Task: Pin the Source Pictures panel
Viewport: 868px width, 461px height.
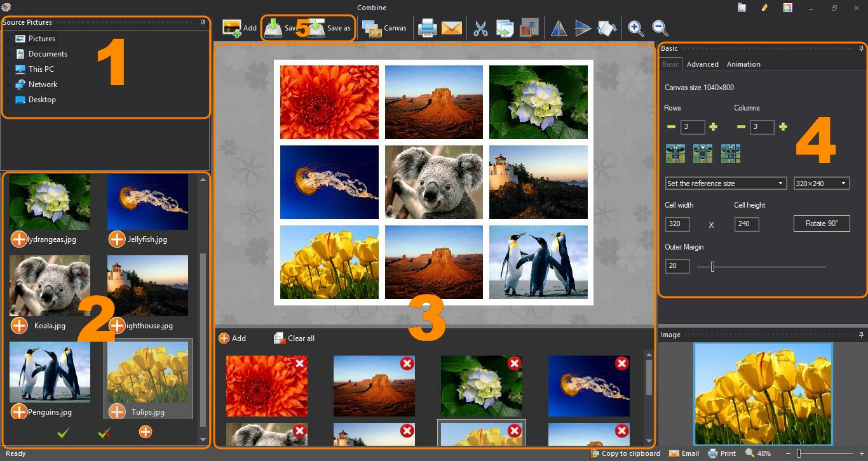Action: [203, 22]
